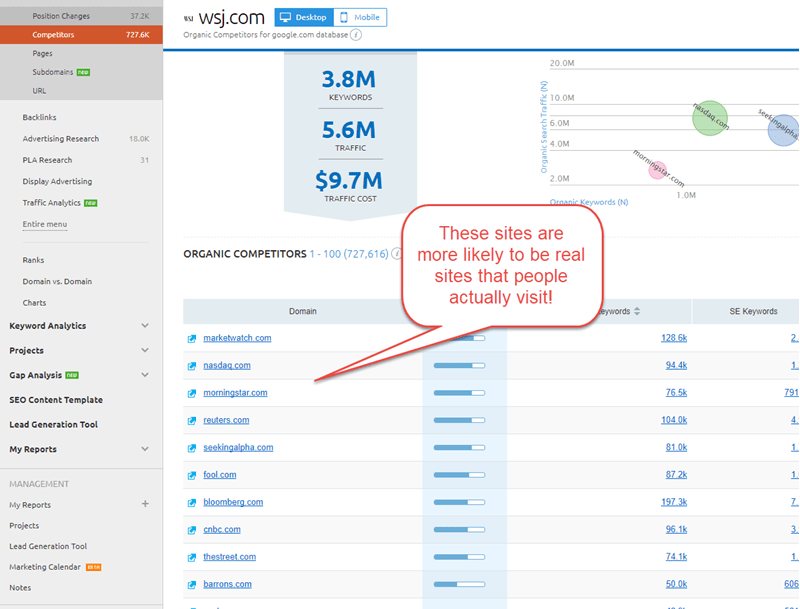This screenshot has width=800, height=609.
Task: Click the sort arrows on Keywords column
Action: coord(637,311)
